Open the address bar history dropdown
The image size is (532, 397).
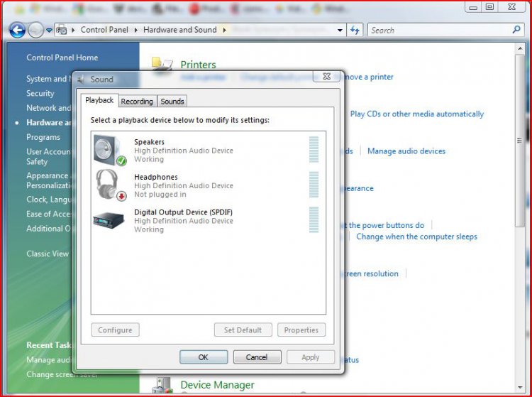[340, 31]
